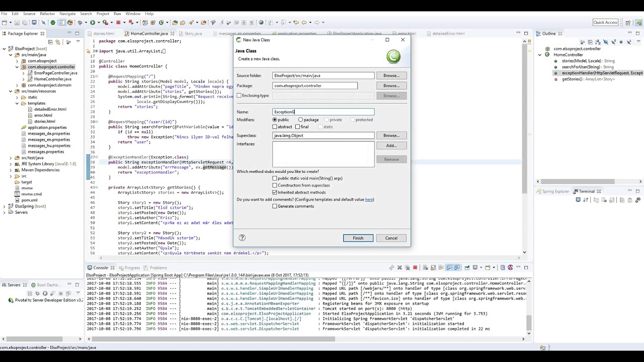The width and height of the screenshot is (644, 362).
Task: Click Hide Static Members icon in Outline
Action: click(613, 42)
